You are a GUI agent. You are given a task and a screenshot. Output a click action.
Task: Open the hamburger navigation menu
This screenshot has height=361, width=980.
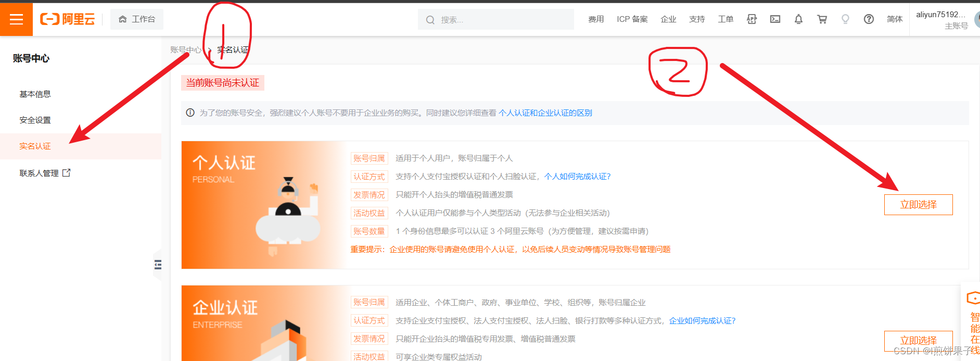[x=16, y=19]
